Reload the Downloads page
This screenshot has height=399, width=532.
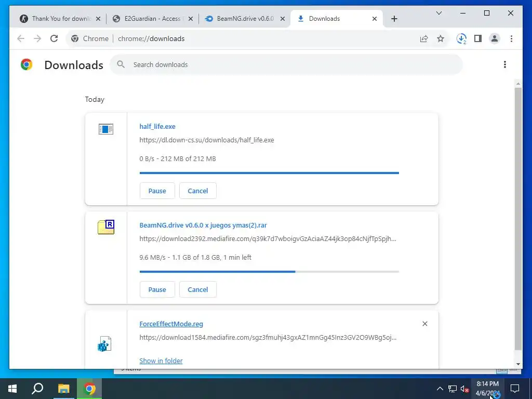(54, 38)
